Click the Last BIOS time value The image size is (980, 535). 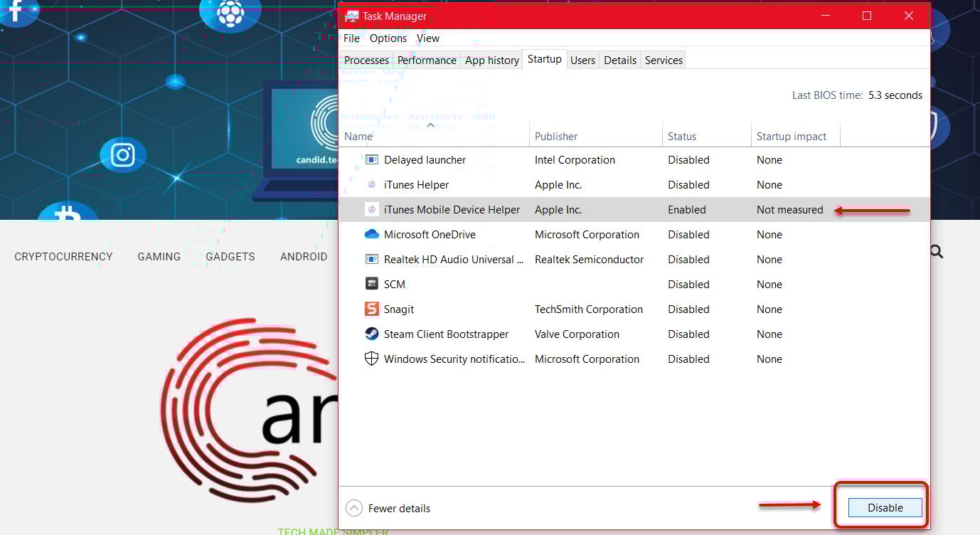(895, 95)
